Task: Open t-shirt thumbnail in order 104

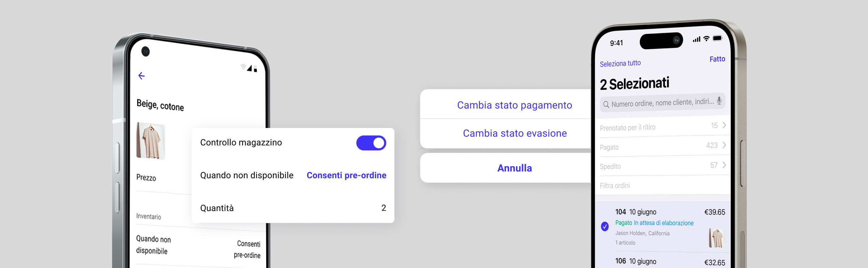Action: [716, 238]
